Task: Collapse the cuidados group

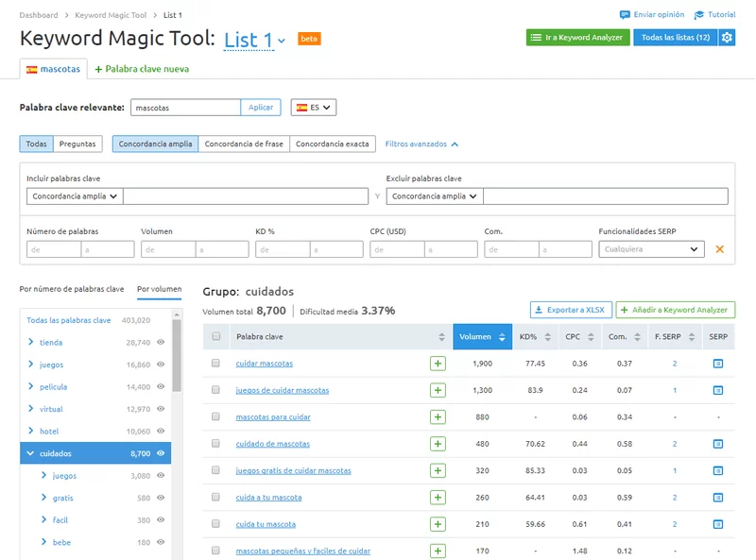Action: coord(30,453)
